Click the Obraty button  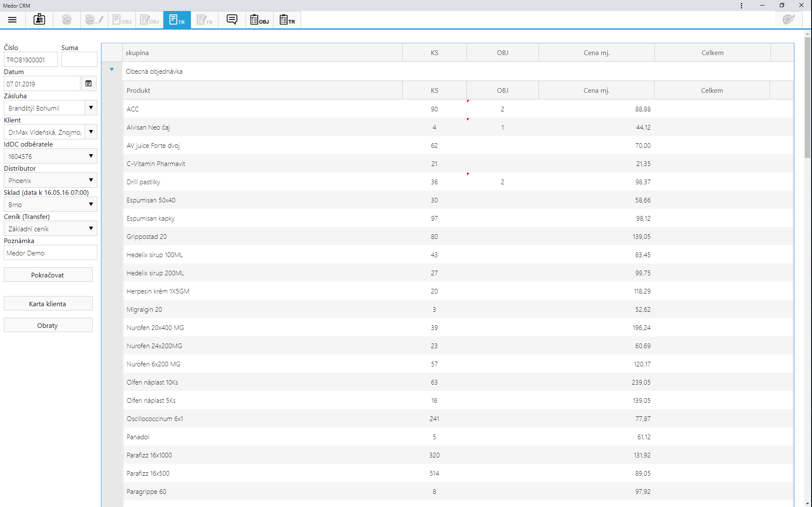click(48, 325)
